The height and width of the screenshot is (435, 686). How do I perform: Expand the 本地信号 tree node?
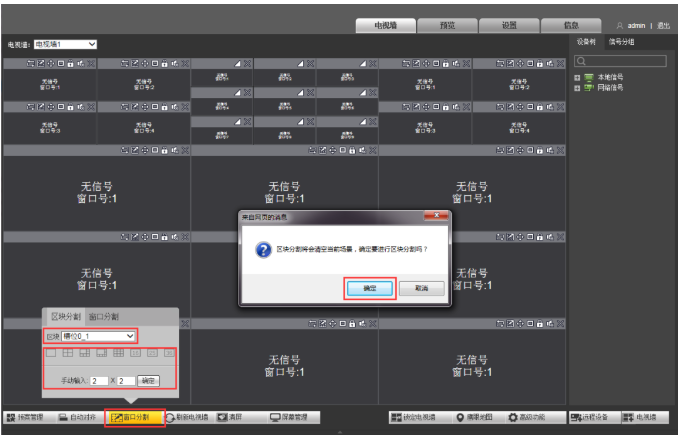(x=577, y=77)
